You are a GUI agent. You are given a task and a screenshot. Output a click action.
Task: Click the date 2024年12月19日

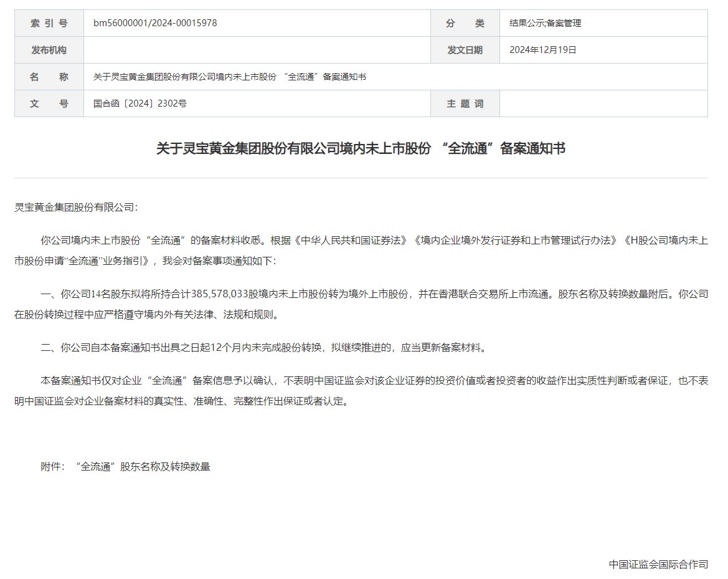543,50
